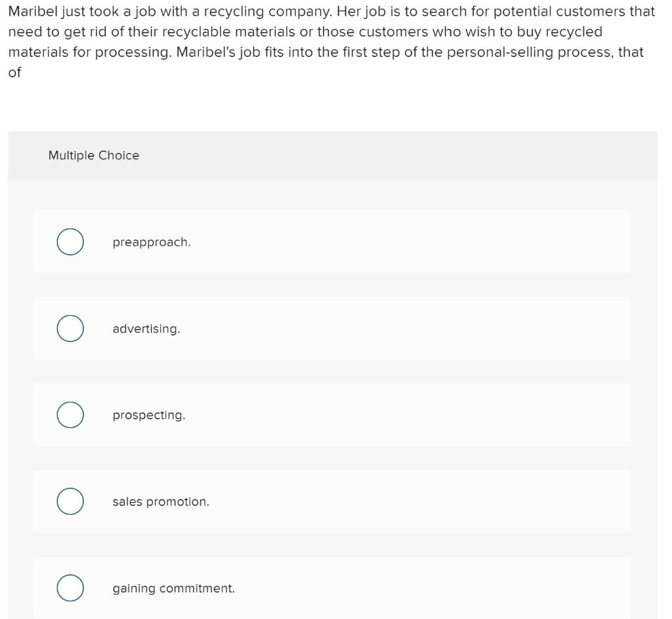
Task: Click the Multiple Choice heading label
Action: click(x=94, y=156)
